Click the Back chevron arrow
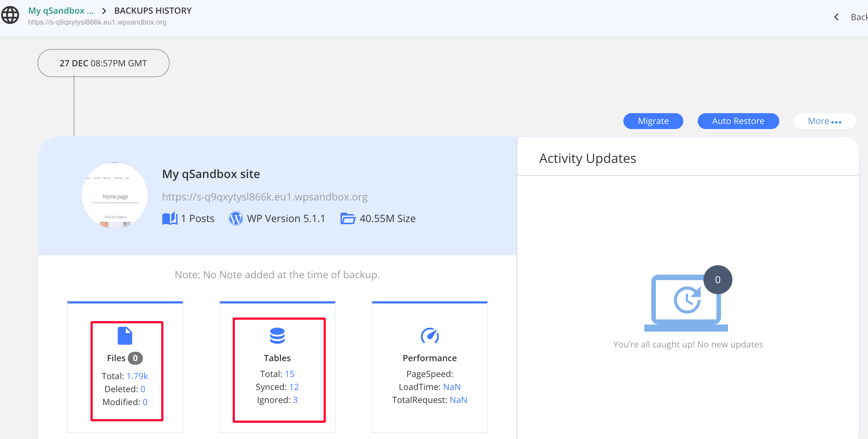Viewport: 868px width, 439px height. click(x=837, y=17)
